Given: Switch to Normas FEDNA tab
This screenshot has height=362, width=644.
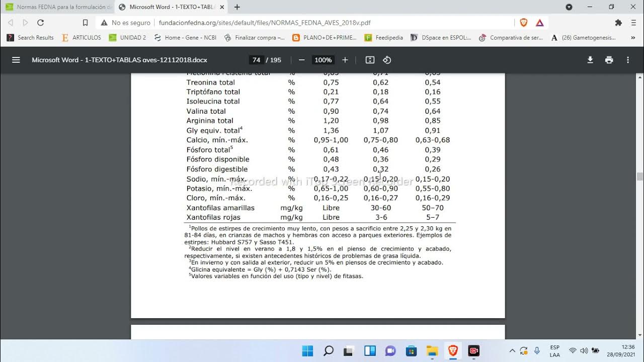Looking at the screenshot, I should [58, 7].
